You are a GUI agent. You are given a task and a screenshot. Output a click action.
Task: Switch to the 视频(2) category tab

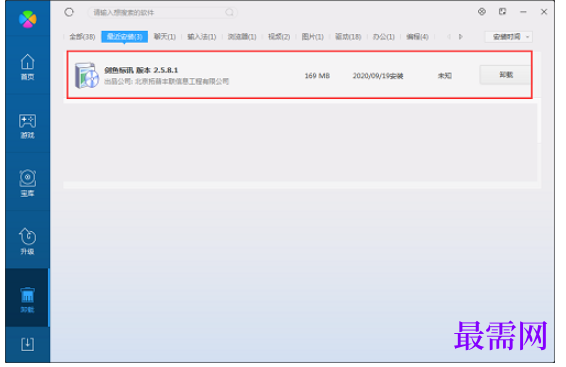(279, 37)
